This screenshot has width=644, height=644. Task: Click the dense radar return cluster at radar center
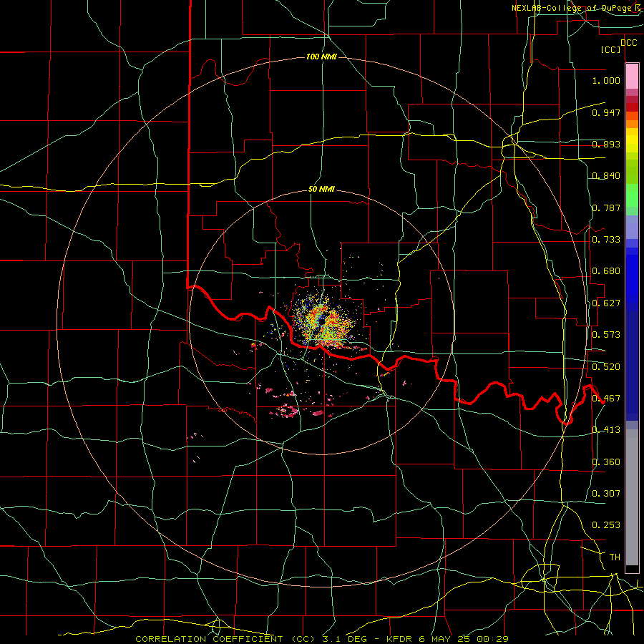pos(323,322)
